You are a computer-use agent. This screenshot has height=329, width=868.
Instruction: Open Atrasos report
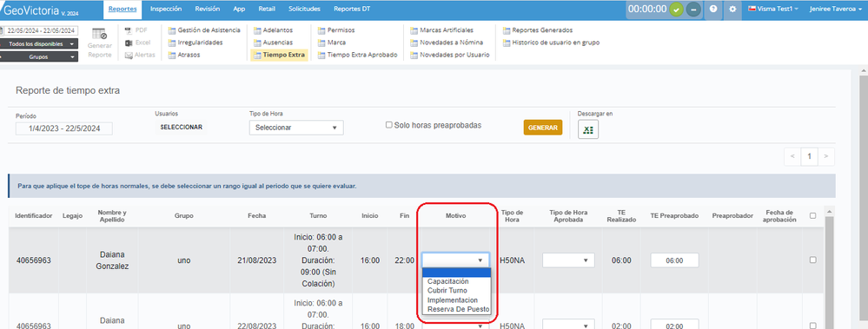tap(184, 55)
